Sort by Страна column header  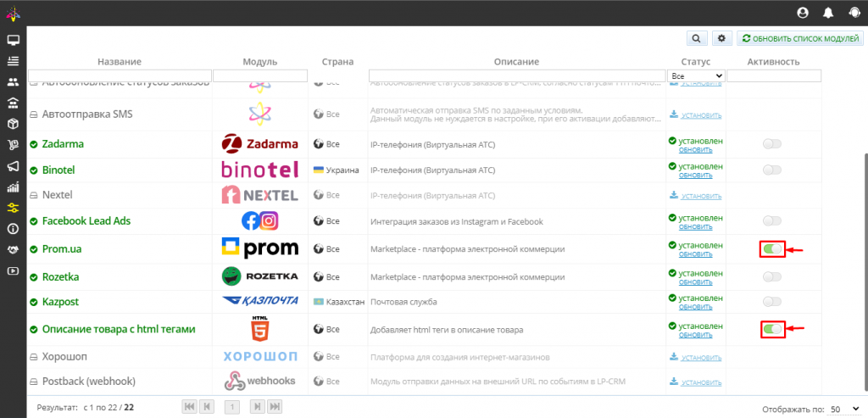point(337,61)
